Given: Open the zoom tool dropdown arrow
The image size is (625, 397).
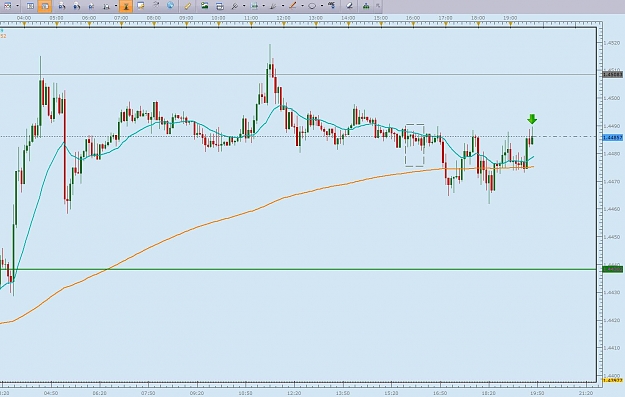Looking at the screenshot, I should point(244,6).
